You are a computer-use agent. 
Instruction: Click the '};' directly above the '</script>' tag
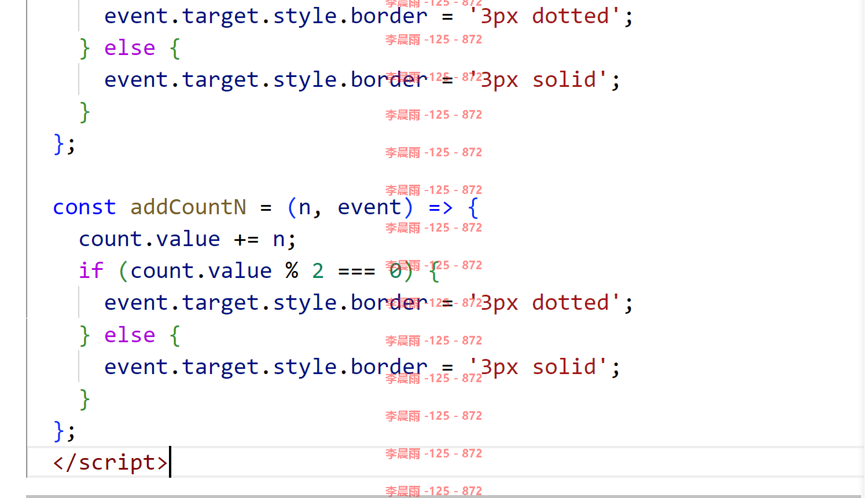[64, 431]
